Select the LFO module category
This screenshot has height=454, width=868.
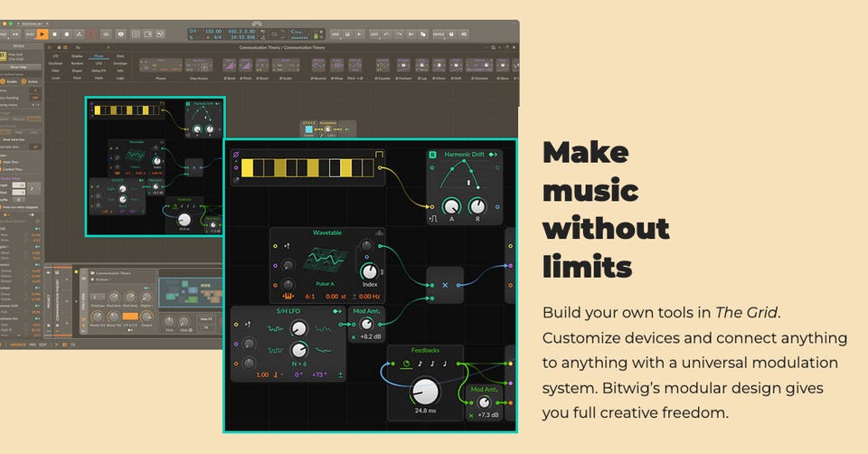(x=99, y=63)
